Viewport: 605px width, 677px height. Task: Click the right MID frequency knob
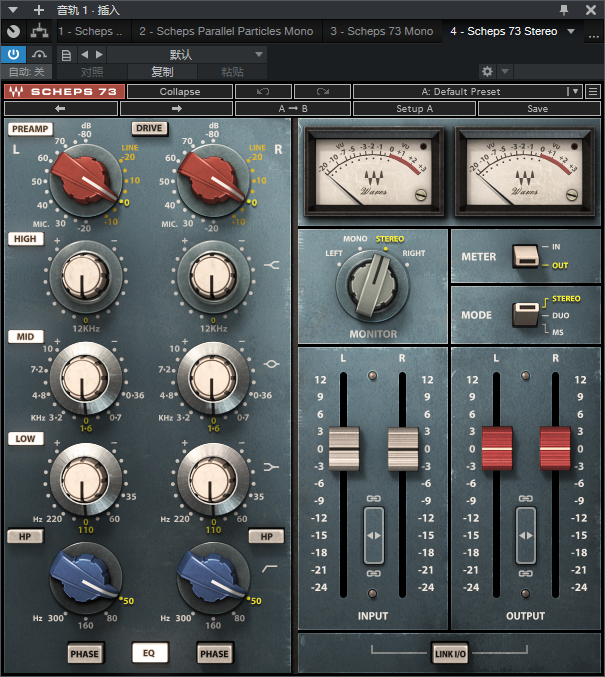pos(213,378)
